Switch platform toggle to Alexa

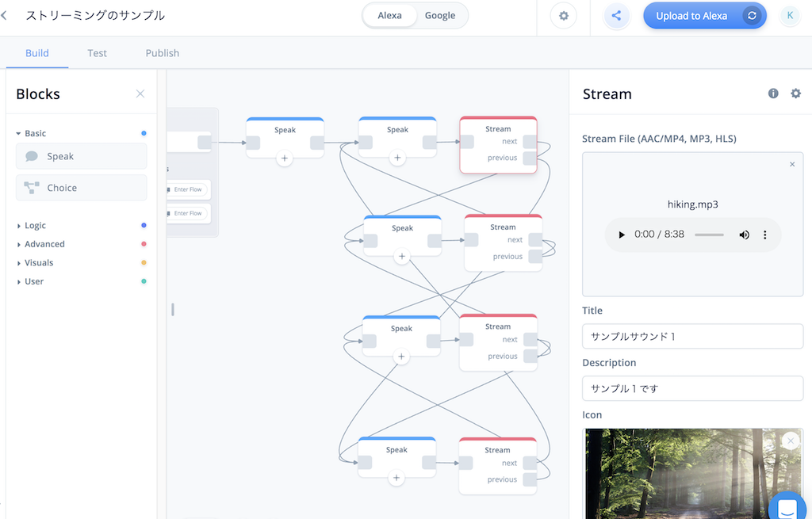click(389, 16)
